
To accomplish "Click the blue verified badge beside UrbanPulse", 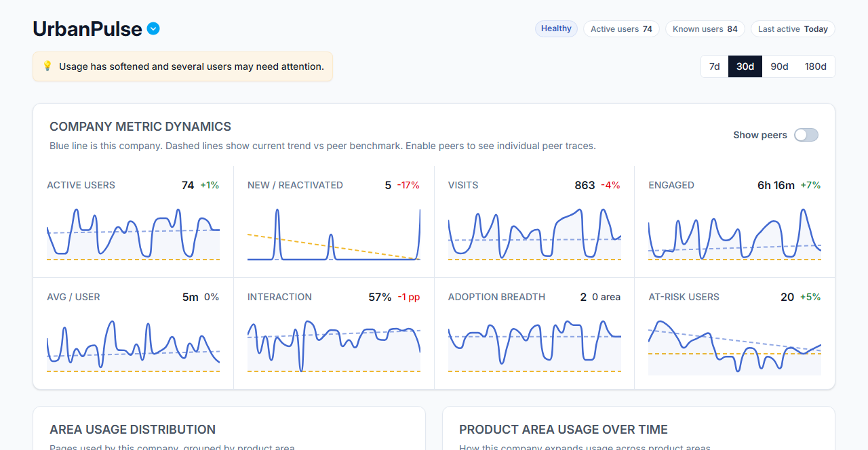I will tap(153, 28).
